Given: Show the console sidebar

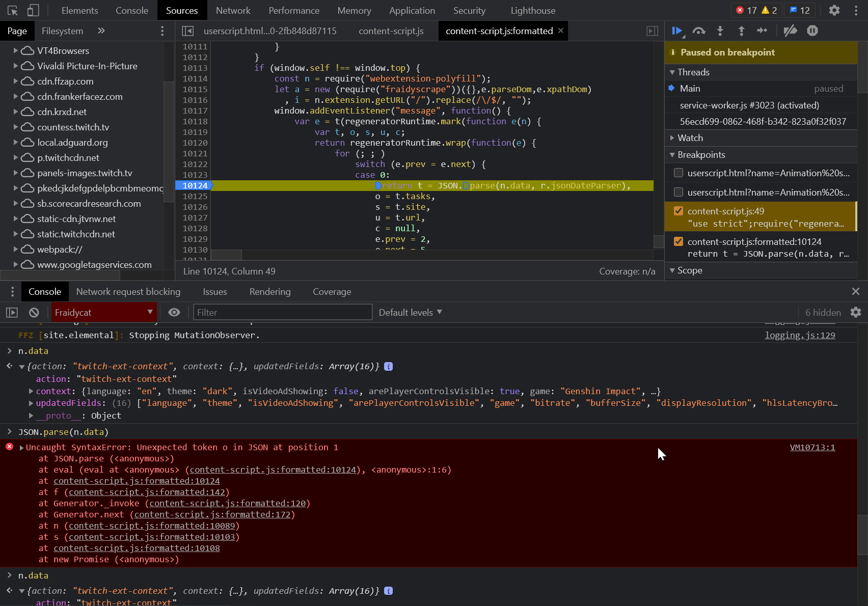Looking at the screenshot, I should (12, 313).
